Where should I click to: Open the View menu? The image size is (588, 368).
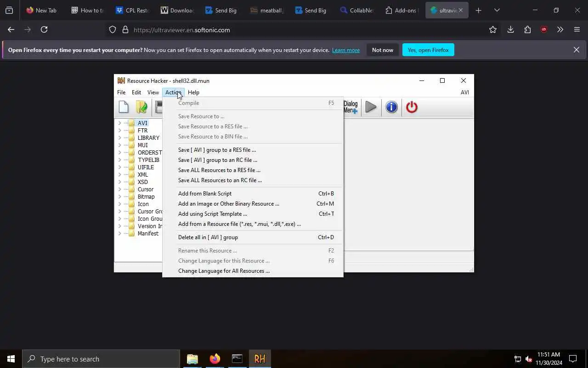click(x=153, y=92)
